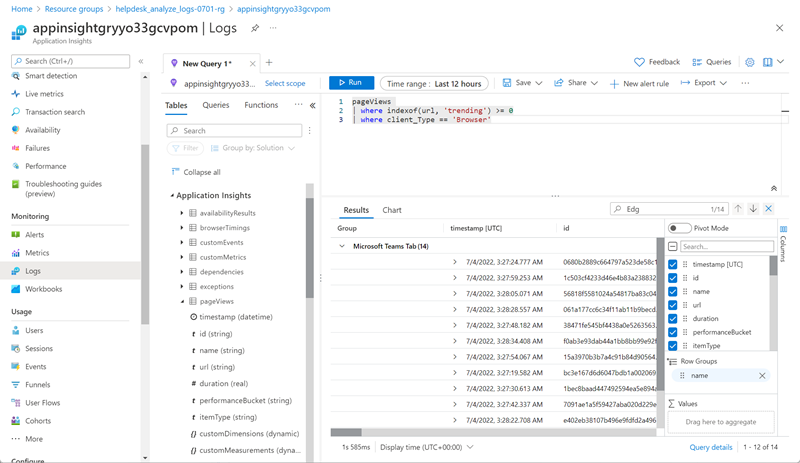Open Transaction search in the sidebar
Screen dimensions: 800x463
point(55,112)
